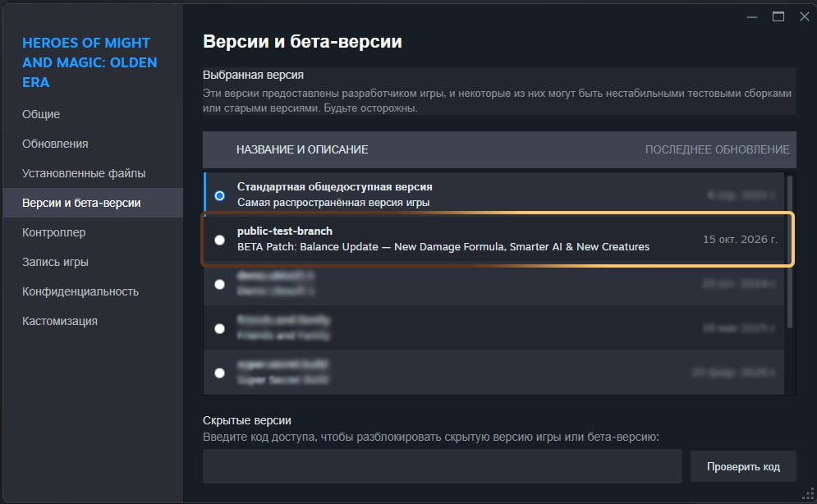Image resolution: width=817 pixels, height=504 pixels.
Task: Minimize the properties window
Action: tap(751, 17)
